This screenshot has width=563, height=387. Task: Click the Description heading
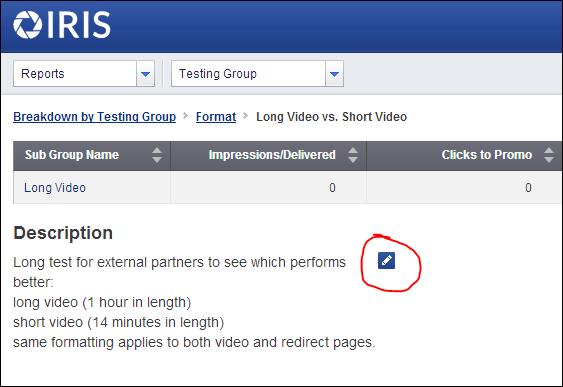click(x=63, y=233)
